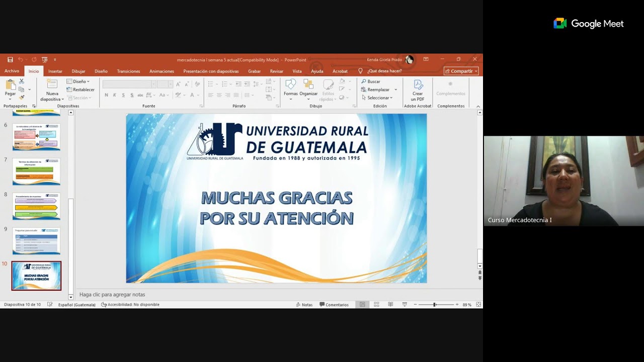This screenshot has width=644, height=362.
Task: Click the Formas shapes icon
Action: pyautogui.click(x=291, y=84)
